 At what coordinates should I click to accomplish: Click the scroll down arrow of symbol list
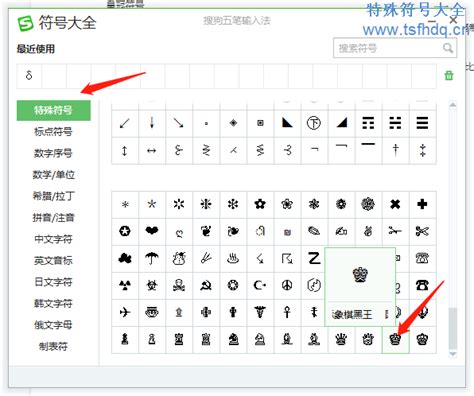pos(453,354)
